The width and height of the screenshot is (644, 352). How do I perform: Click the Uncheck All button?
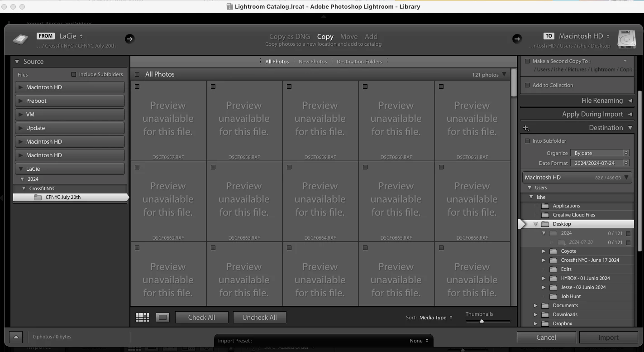(x=259, y=318)
